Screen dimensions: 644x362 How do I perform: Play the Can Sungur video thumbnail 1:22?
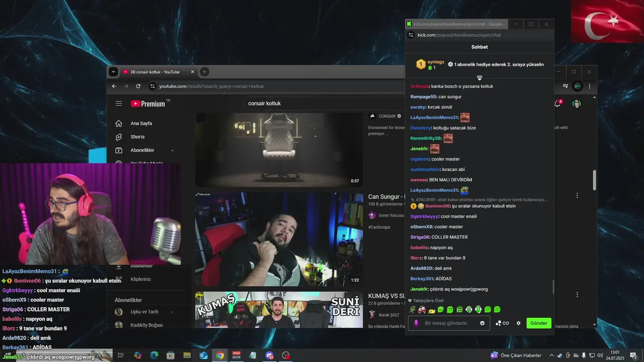(x=279, y=239)
